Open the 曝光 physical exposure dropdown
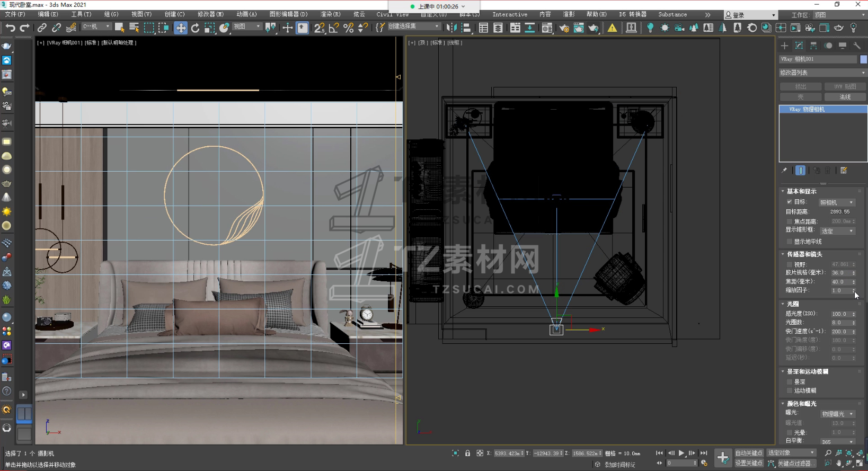Image resolution: width=868 pixels, height=471 pixels. tap(837, 414)
